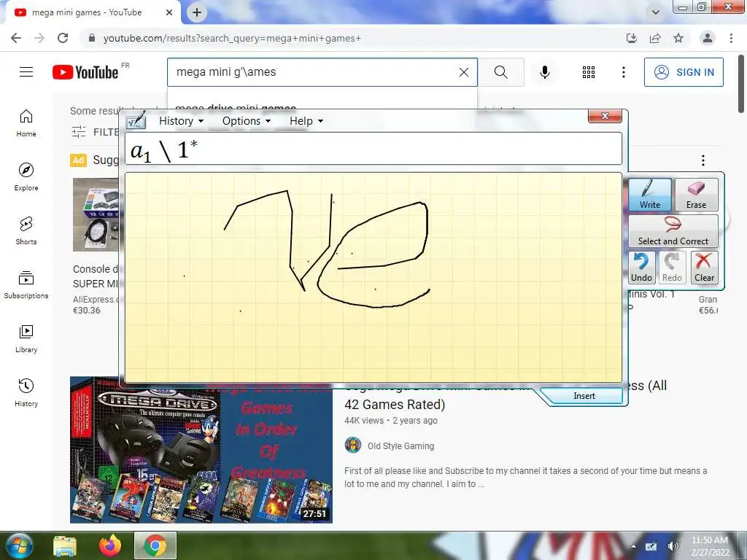
Task: Click the YouTube logo
Action: point(85,72)
